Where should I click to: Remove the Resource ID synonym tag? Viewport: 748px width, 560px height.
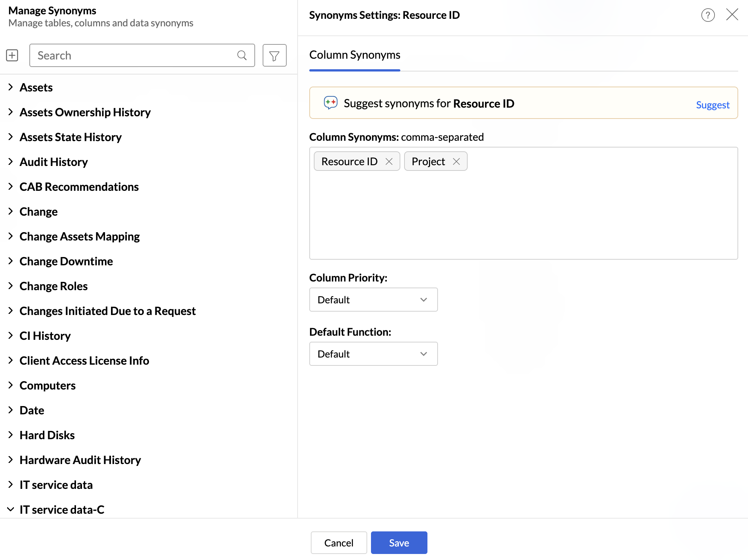click(389, 161)
